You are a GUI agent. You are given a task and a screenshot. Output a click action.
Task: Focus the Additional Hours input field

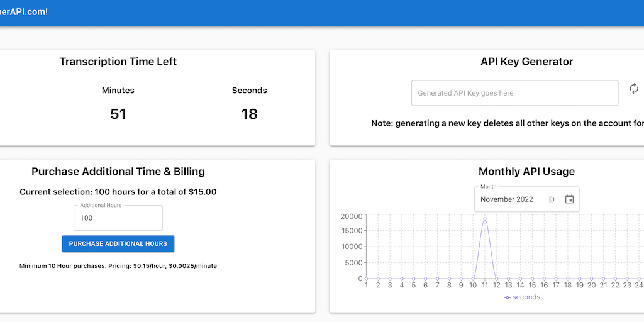[118, 218]
